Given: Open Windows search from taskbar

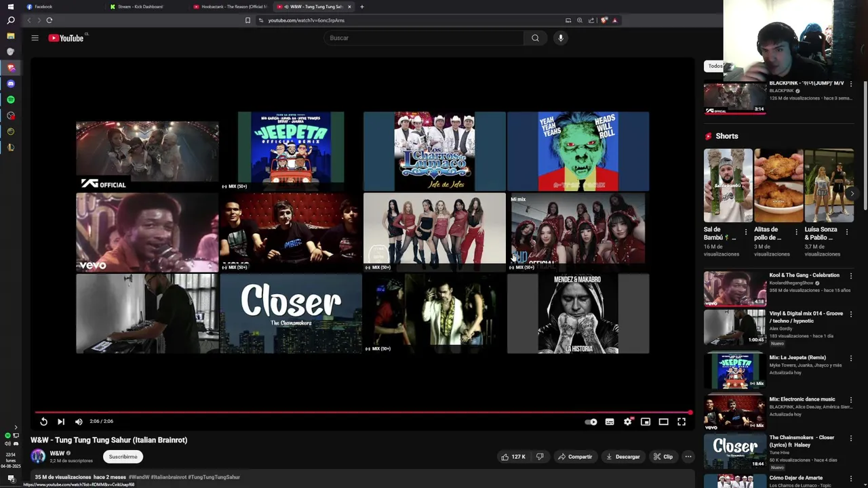Looking at the screenshot, I should point(10,20).
